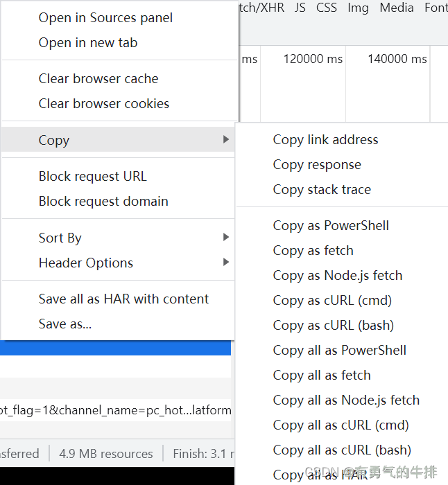Expand 'Header Options' submenu
This screenshot has width=448, height=485.
click(226, 263)
